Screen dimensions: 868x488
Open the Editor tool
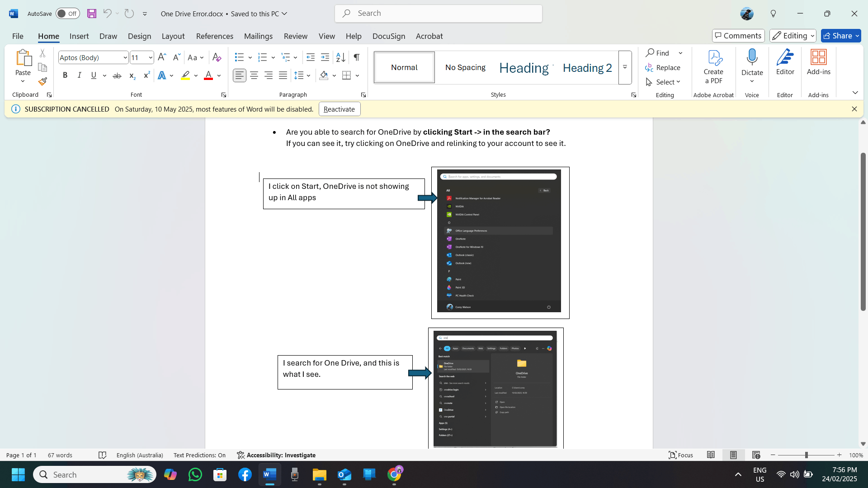click(785, 62)
